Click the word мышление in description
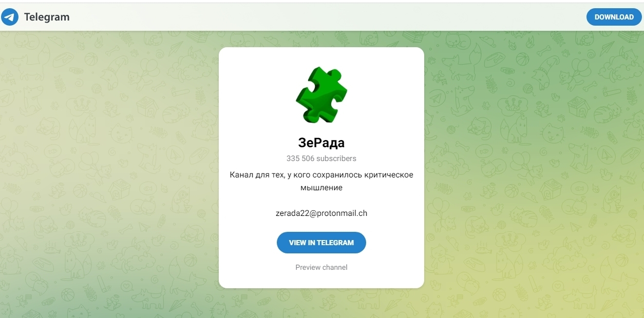 pyautogui.click(x=321, y=188)
